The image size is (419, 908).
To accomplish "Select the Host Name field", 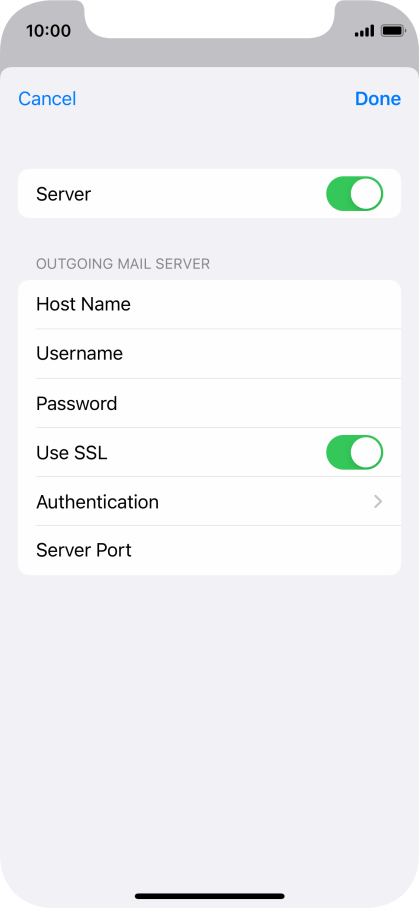I will 210,305.
